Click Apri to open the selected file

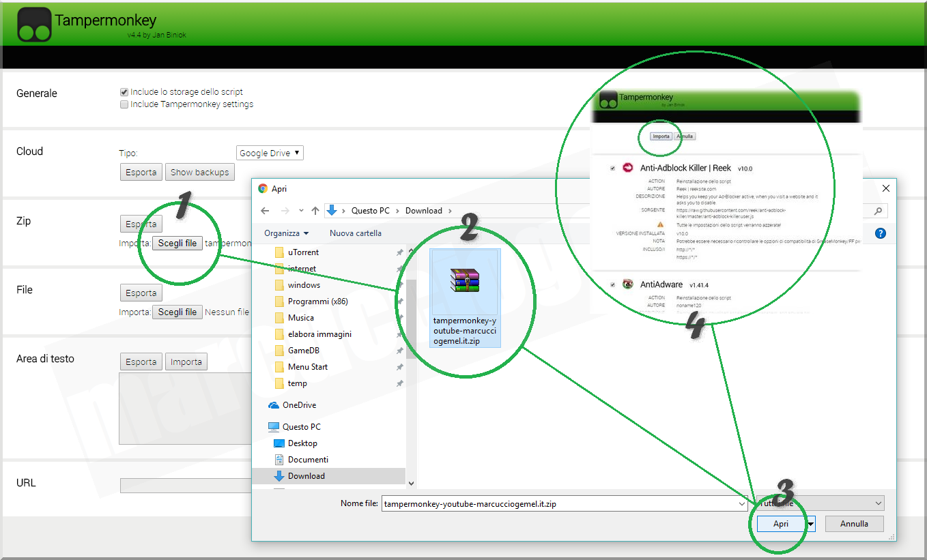pyautogui.click(x=781, y=524)
